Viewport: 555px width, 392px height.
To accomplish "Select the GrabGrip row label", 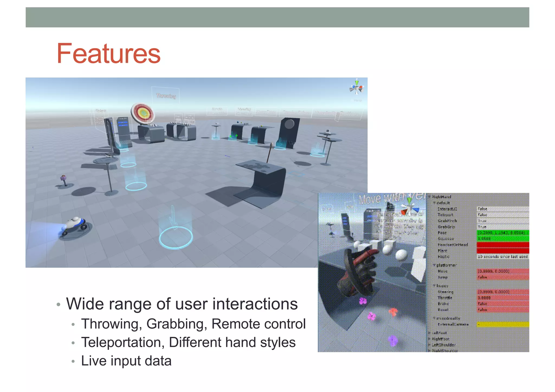I will coord(446,227).
